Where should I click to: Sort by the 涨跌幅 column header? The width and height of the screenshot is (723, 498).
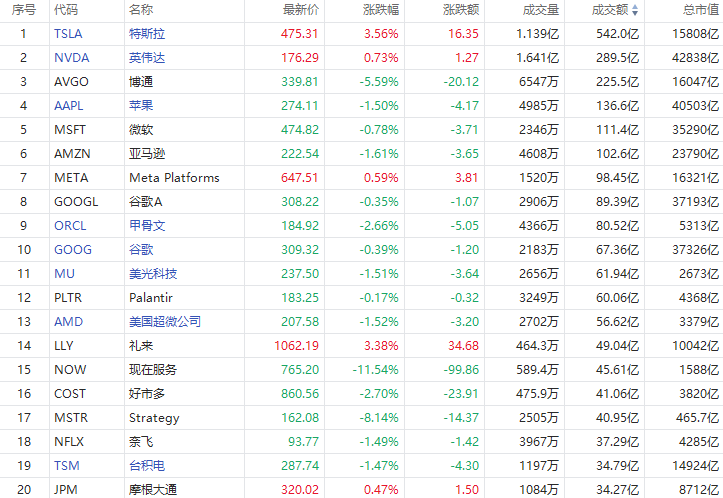point(380,9)
